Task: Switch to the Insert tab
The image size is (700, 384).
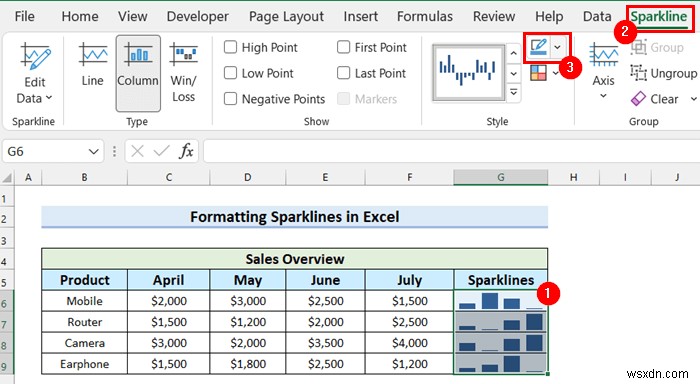Action: point(360,17)
